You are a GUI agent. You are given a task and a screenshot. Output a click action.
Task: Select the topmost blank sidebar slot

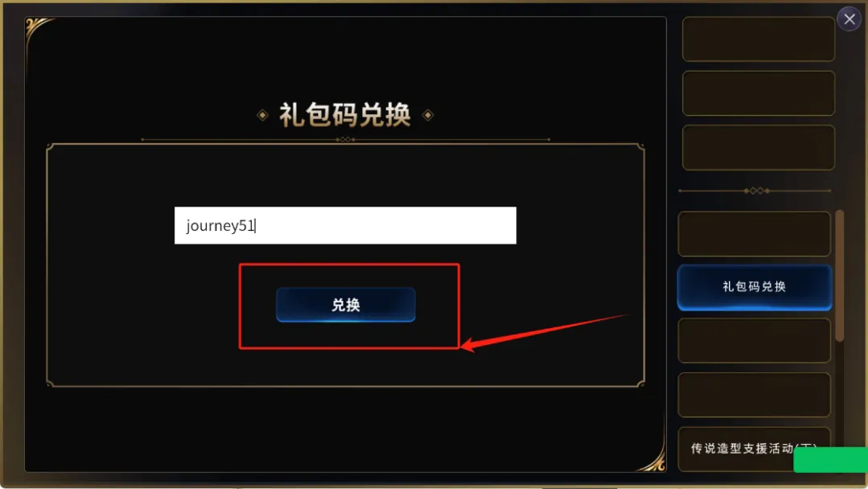coord(759,39)
